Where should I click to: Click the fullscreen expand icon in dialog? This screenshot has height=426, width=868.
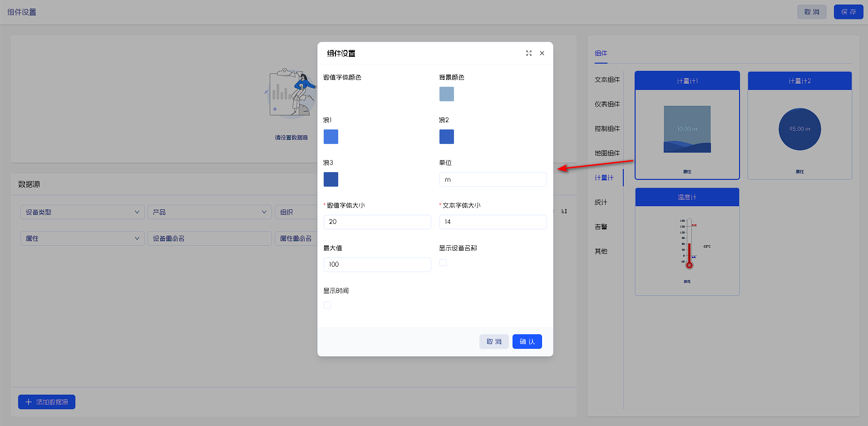pos(529,53)
